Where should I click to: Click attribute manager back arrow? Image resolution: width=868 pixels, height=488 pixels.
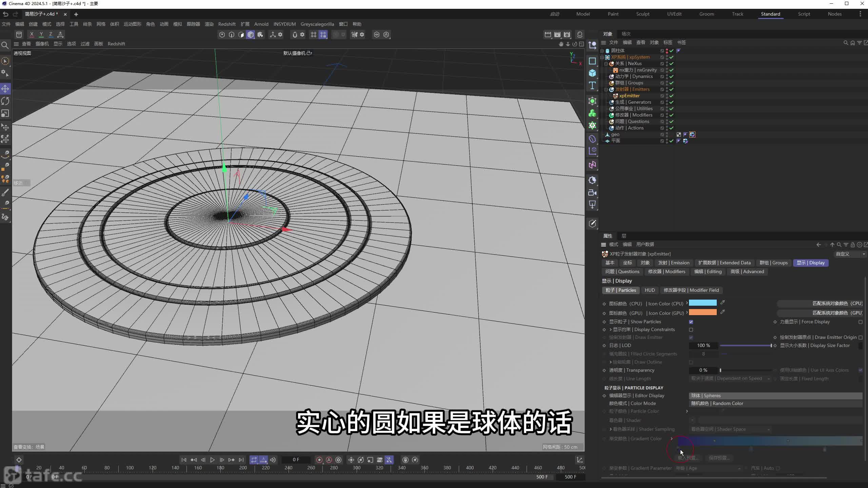tap(818, 245)
